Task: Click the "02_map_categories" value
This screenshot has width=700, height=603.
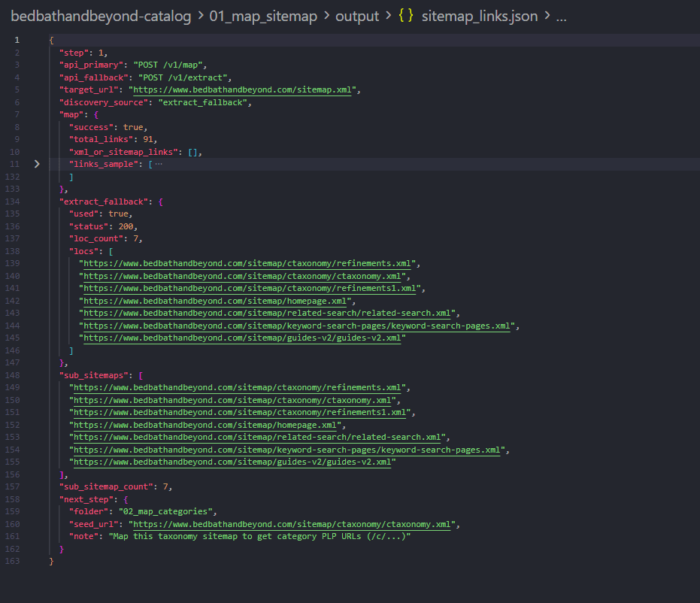Action: [165, 511]
